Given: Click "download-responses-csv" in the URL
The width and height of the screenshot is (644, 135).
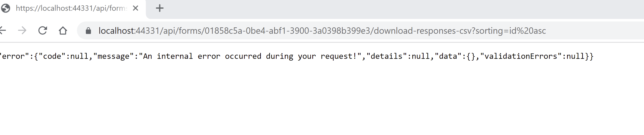Looking at the screenshot, I should coord(422,31).
